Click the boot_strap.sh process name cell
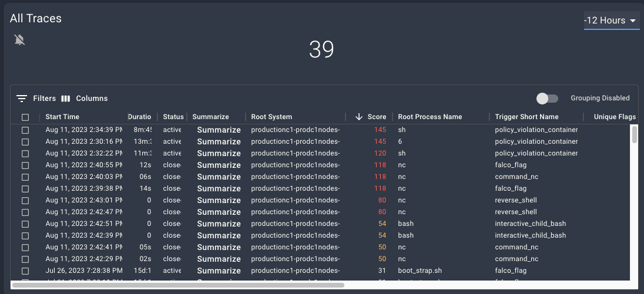Viewport: 644px width, 294px height. point(419,271)
